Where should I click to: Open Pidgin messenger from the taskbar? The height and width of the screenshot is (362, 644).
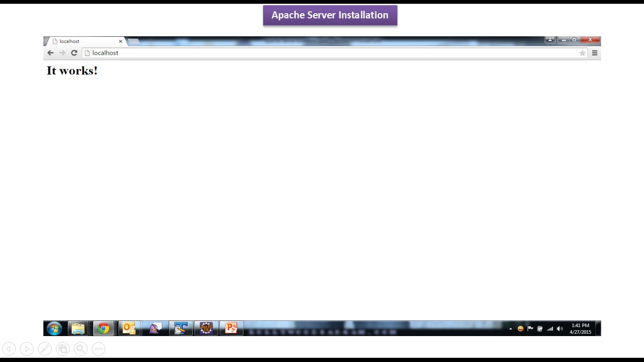click(155, 328)
